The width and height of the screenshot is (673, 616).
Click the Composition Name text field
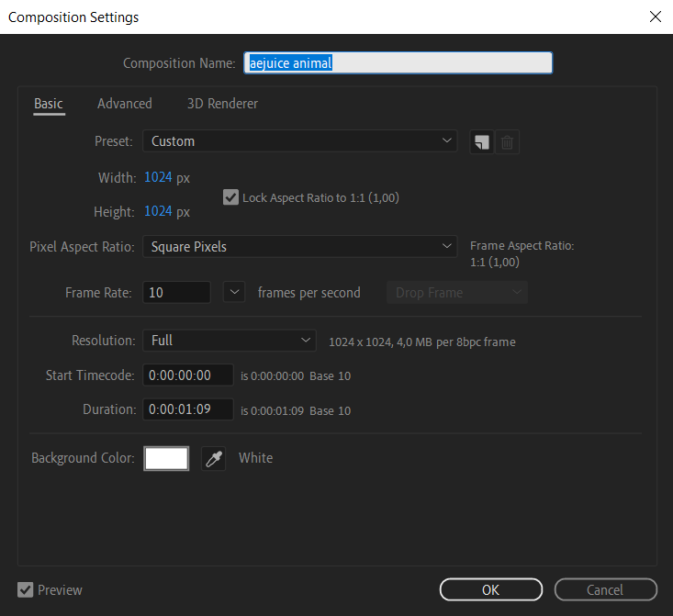tap(398, 62)
